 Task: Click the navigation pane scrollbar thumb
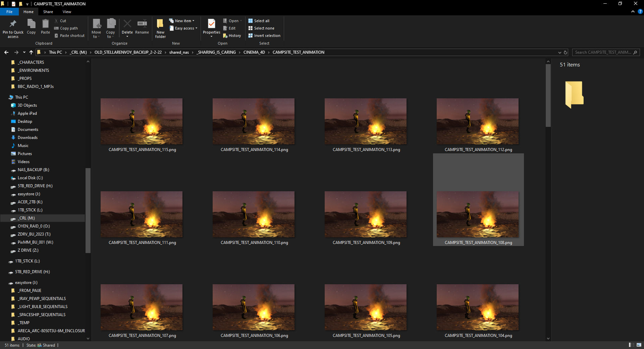[88, 210]
